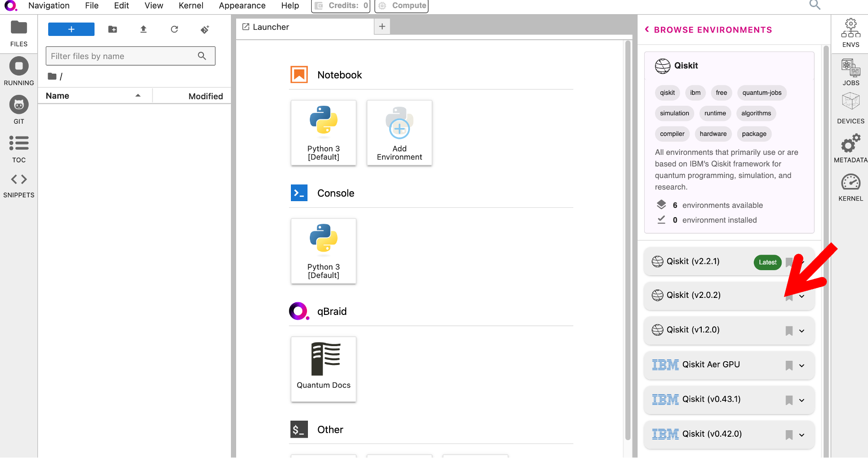Click the Upload Files icon
This screenshot has width=868, height=458.
click(x=144, y=29)
